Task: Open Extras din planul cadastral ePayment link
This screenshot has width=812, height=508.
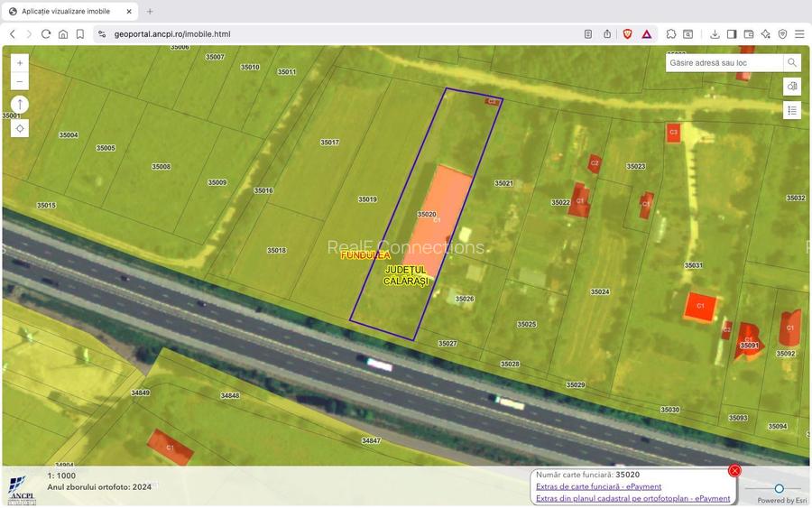Action: [632, 498]
